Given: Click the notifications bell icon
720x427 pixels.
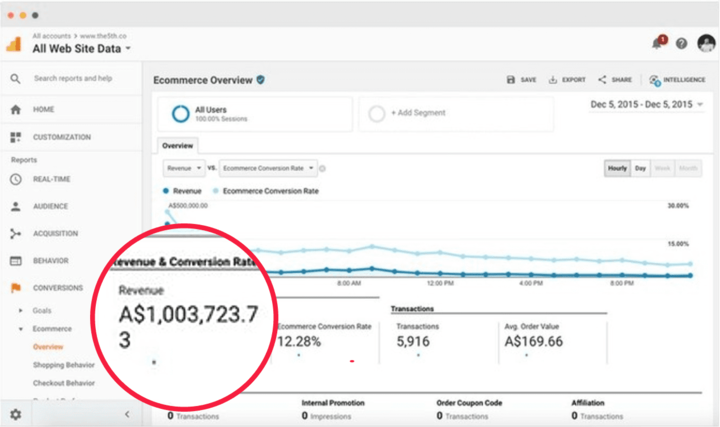Looking at the screenshot, I should point(657,43).
